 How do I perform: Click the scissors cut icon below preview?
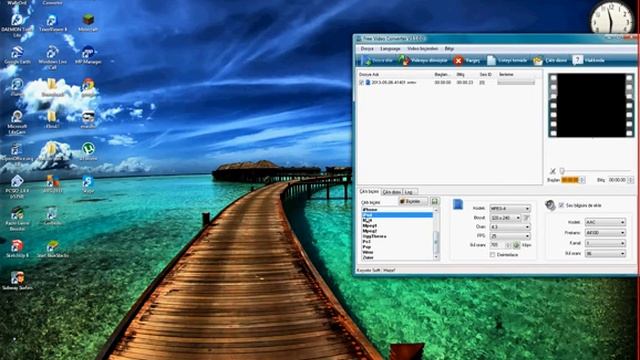pos(553,171)
